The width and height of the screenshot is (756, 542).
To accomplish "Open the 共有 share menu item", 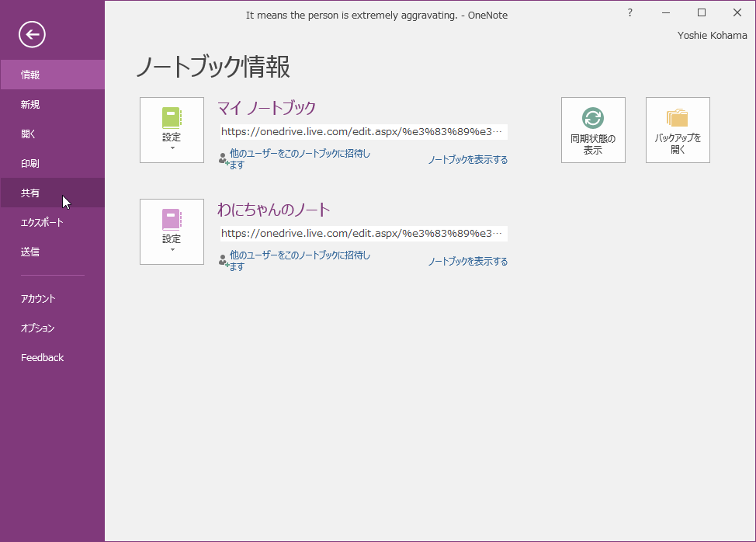I will [x=53, y=193].
